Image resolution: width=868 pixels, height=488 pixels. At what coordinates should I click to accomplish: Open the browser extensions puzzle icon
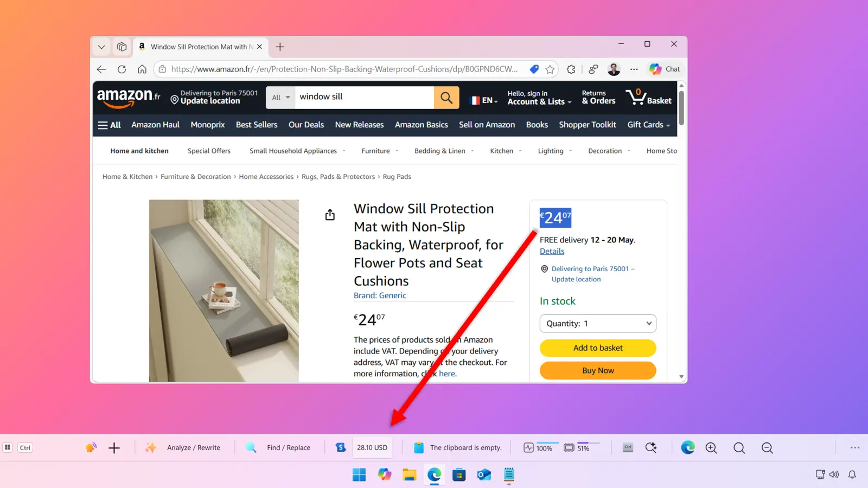tap(571, 69)
